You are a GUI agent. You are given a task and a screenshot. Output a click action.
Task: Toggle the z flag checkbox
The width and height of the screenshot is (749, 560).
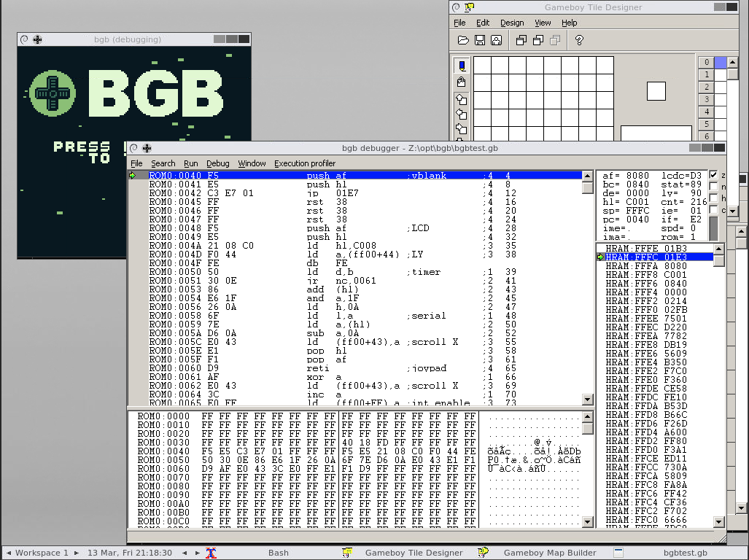coord(713,175)
